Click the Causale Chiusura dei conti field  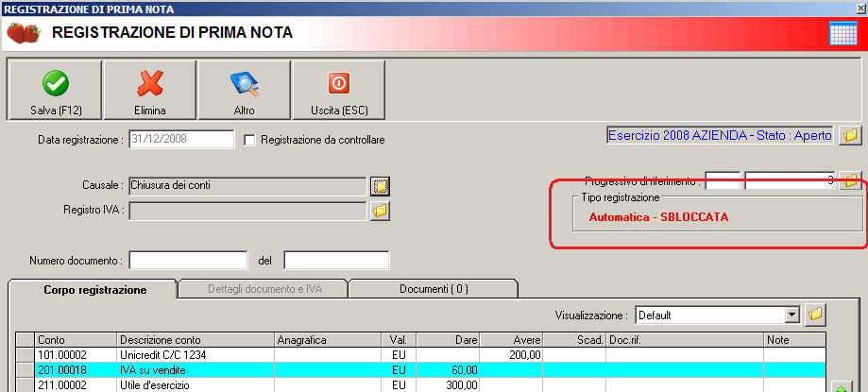click(x=247, y=186)
